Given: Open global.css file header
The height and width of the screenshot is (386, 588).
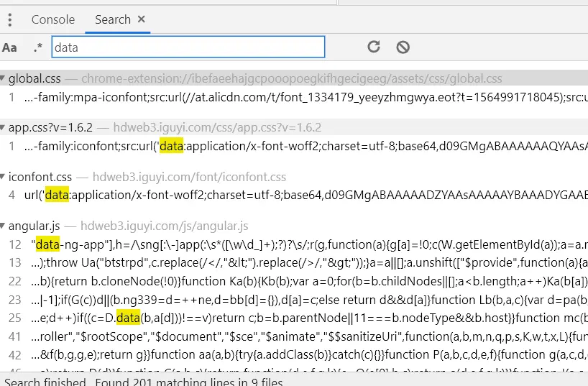Looking at the screenshot, I should (294, 78).
